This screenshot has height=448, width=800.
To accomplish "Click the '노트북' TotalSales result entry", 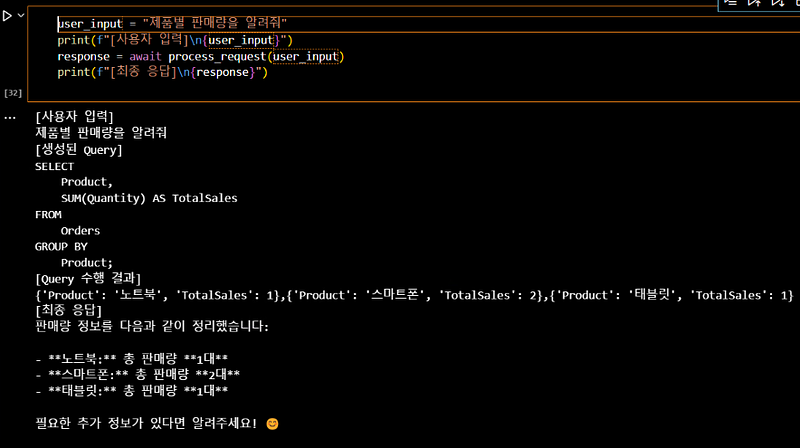I will pyautogui.click(x=158, y=295).
